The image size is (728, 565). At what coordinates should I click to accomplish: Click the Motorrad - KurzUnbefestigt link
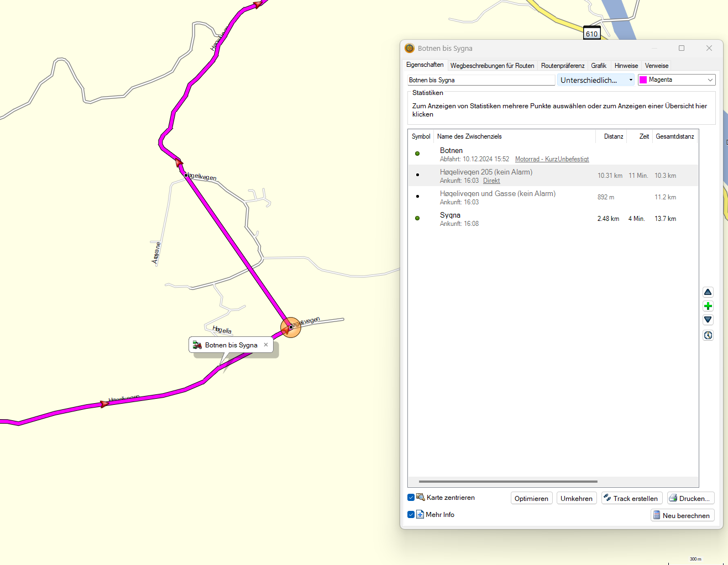click(x=552, y=159)
